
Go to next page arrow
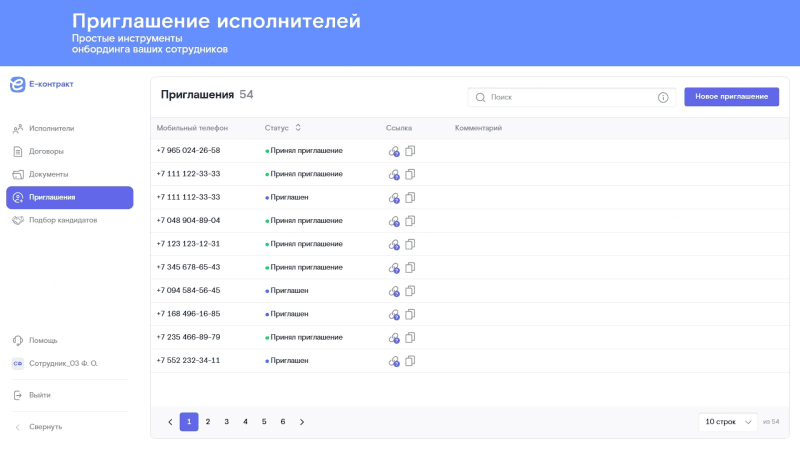click(302, 422)
